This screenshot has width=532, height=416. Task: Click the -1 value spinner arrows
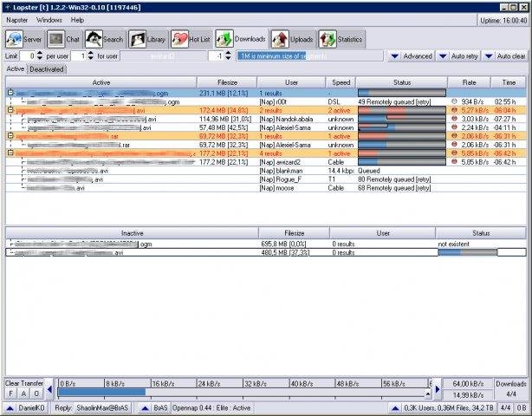point(229,55)
